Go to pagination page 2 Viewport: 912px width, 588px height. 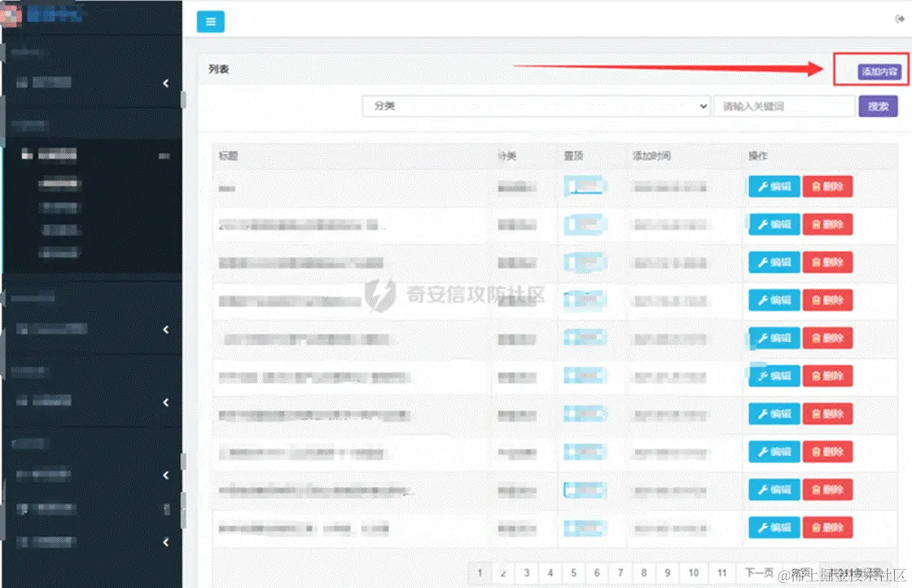(503, 573)
